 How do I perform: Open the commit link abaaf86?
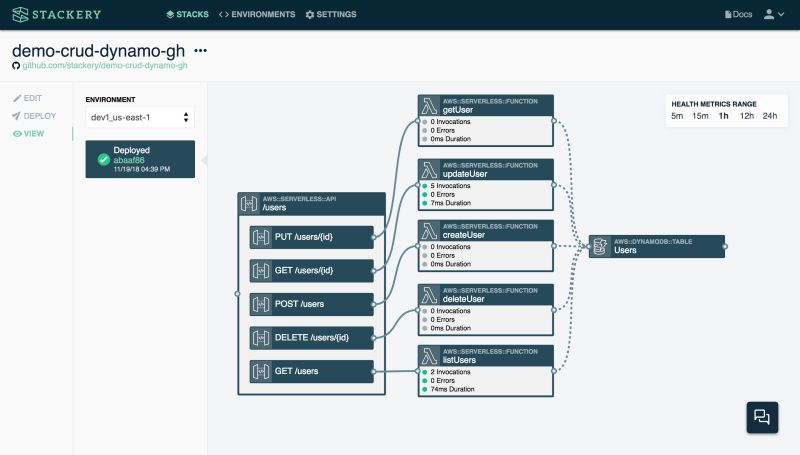click(129, 160)
